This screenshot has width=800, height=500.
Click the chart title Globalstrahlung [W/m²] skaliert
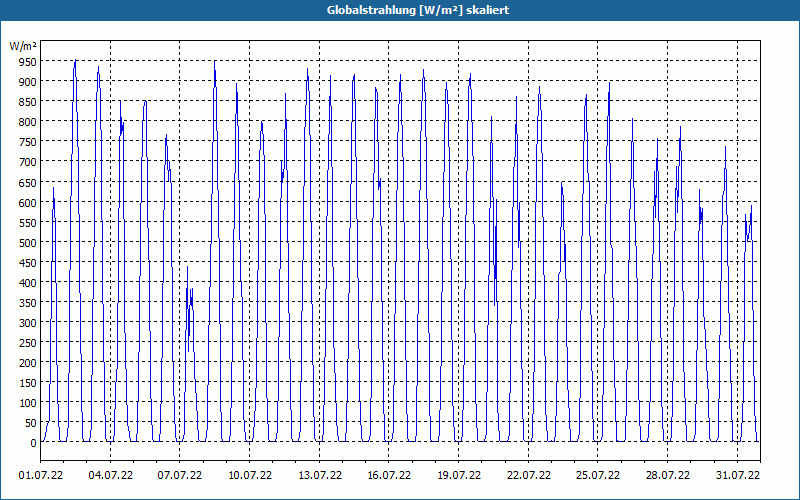418,10
